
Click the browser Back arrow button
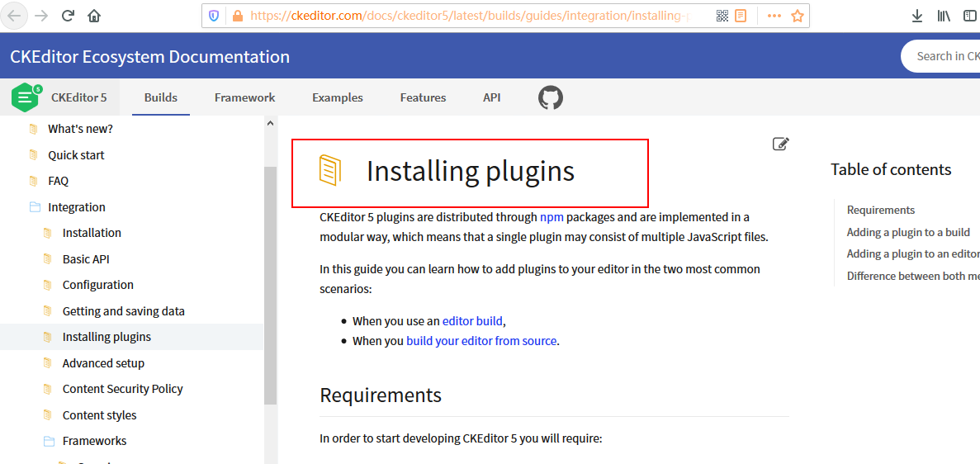pos(15,17)
